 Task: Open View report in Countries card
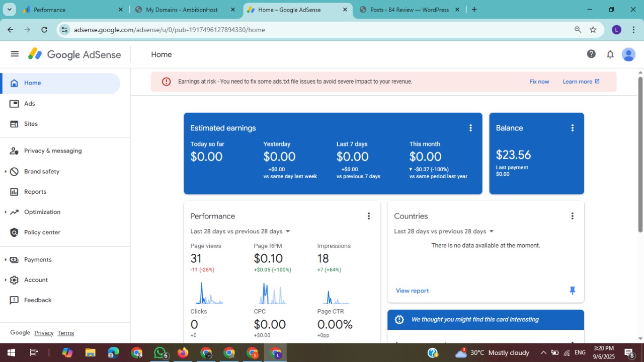(x=413, y=291)
